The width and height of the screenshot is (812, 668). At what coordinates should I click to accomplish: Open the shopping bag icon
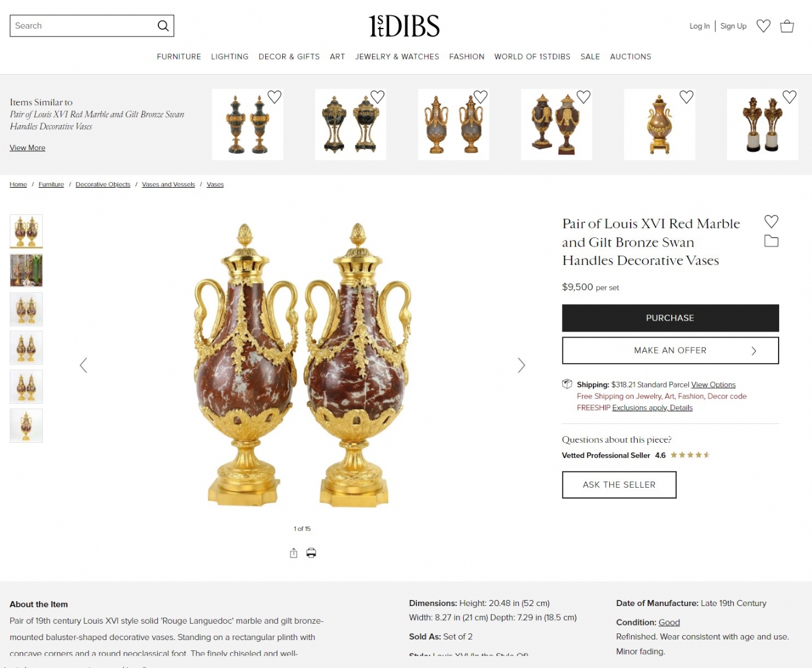click(787, 26)
